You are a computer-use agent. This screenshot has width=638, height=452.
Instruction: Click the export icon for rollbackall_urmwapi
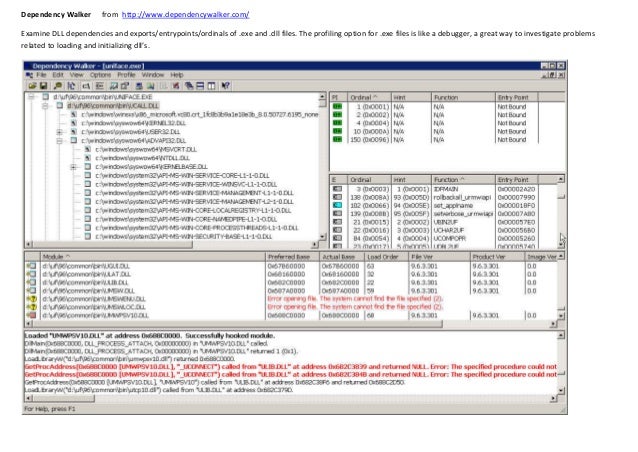point(337,197)
